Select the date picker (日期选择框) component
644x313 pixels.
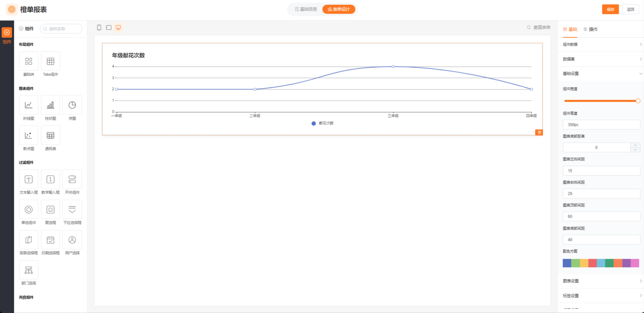point(50,240)
